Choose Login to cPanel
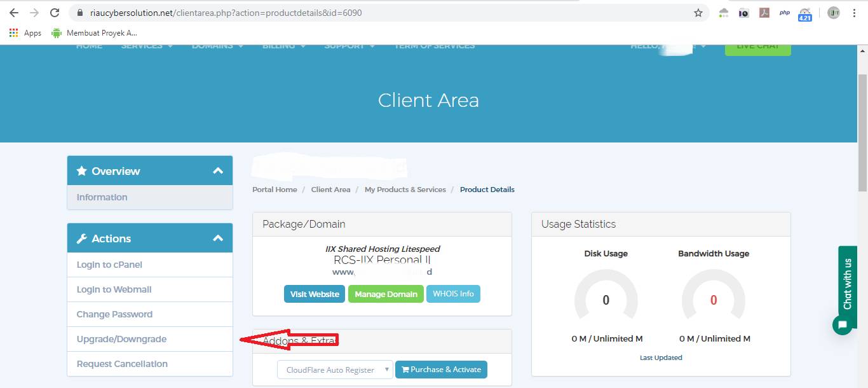Screen dimensions: 868x388 (150, 265)
